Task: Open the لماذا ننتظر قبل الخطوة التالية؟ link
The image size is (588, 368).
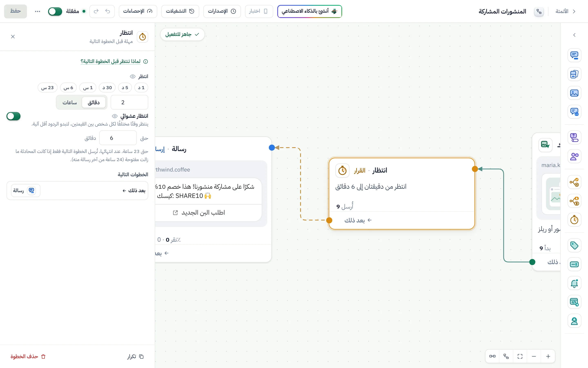Action: [x=110, y=61]
